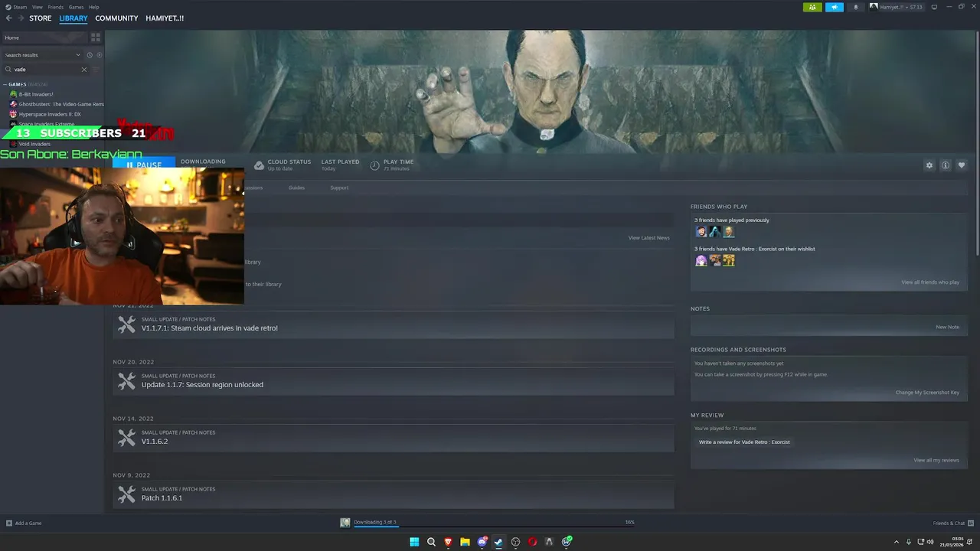
Task: Open the Help menu
Action: [x=93, y=7]
